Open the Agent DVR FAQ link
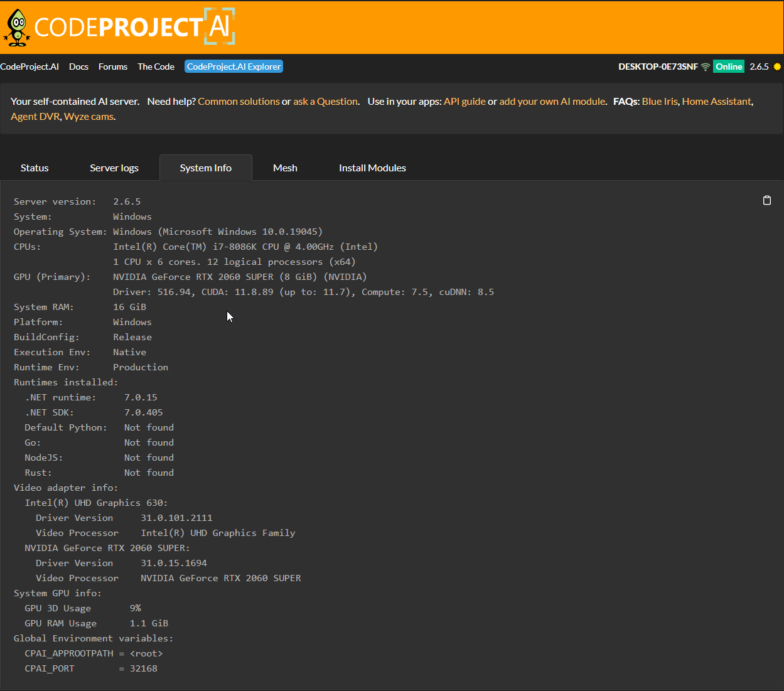This screenshot has height=691, width=784. (35, 116)
